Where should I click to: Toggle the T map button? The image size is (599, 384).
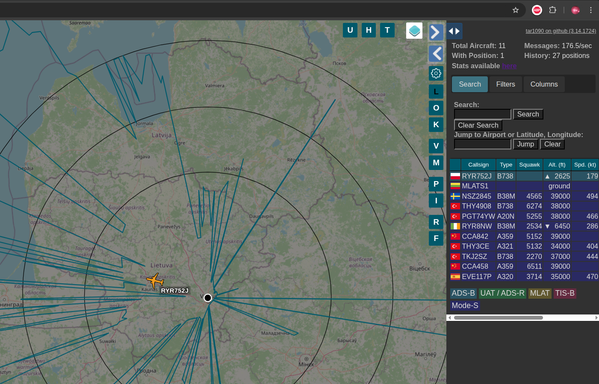(x=387, y=30)
